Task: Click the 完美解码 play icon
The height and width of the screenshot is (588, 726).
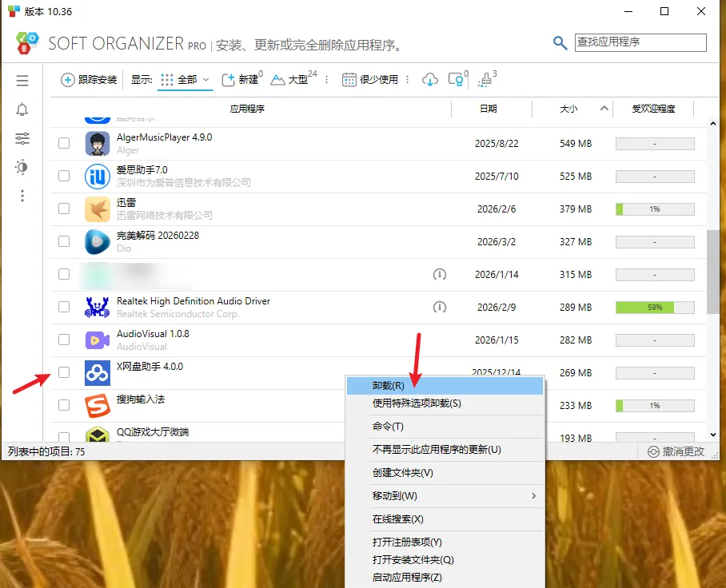Action: tap(98, 242)
